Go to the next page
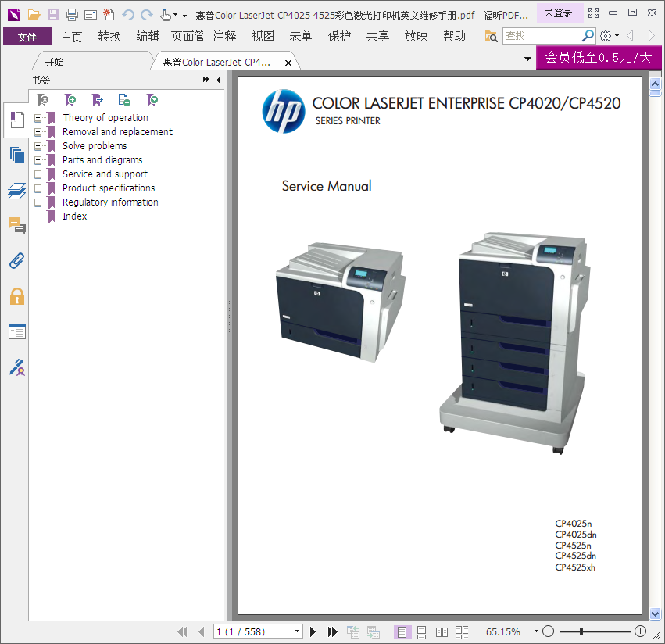665x644 pixels. (x=313, y=632)
